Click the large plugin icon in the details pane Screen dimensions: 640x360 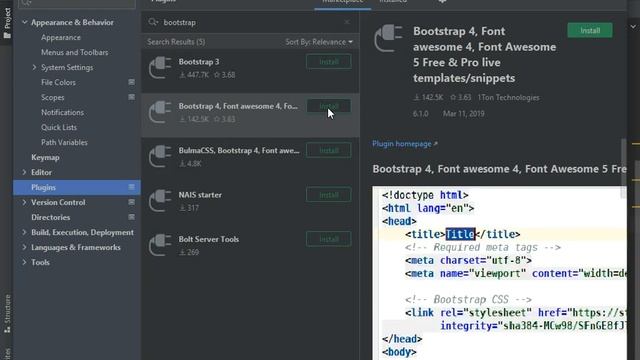(x=388, y=38)
